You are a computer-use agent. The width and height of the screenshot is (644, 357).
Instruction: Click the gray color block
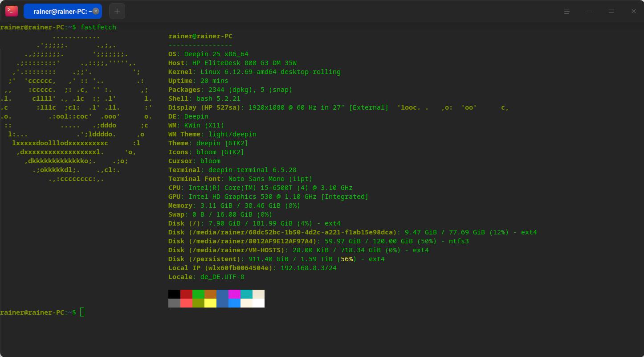[174, 303]
